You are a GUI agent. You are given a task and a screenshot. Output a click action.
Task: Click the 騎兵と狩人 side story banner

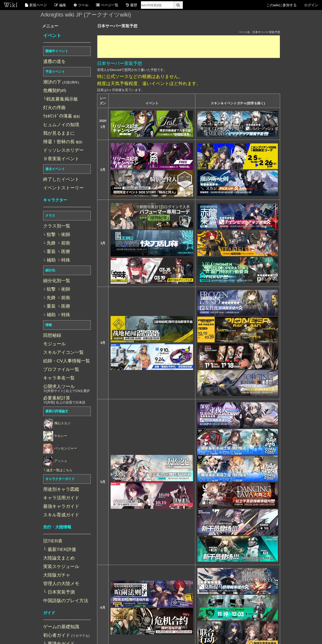[152, 183]
